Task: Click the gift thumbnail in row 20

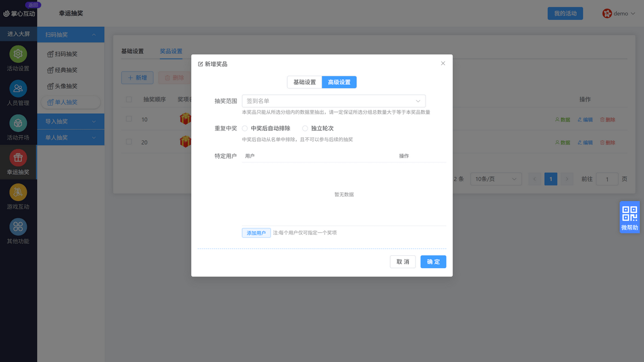Action: [x=185, y=142]
